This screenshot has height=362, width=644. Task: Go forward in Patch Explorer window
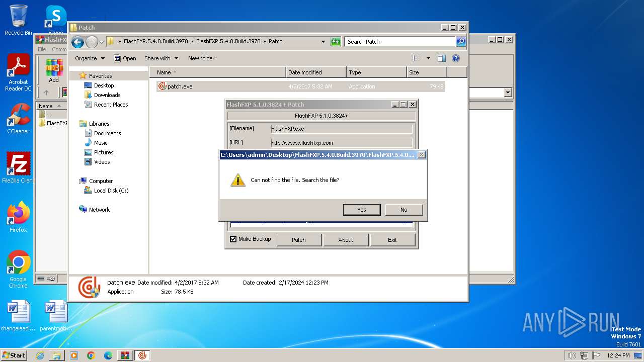click(92, 42)
